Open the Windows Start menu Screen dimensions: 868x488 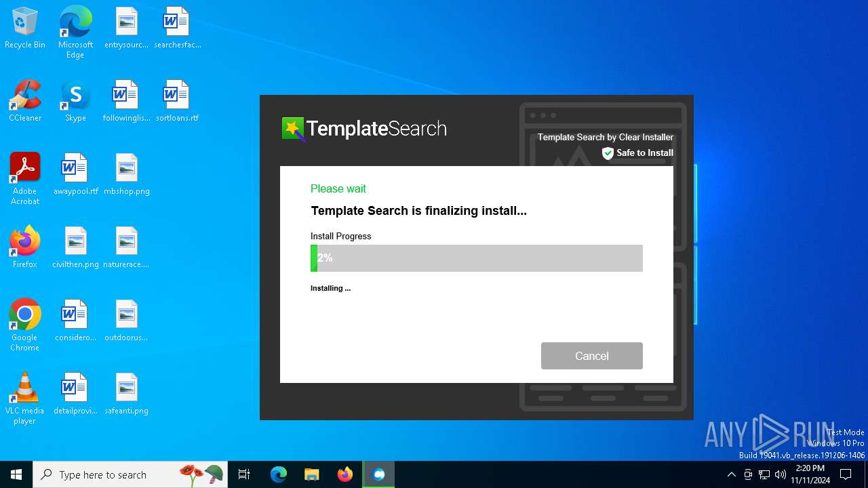click(x=16, y=474)
